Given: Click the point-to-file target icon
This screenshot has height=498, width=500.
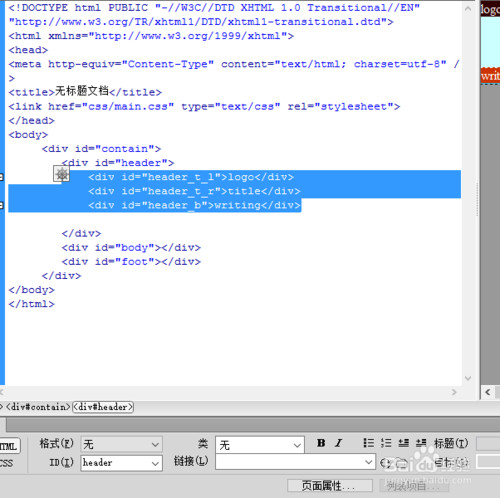Looking at the screenshot, I should click(x=385, y=463).
